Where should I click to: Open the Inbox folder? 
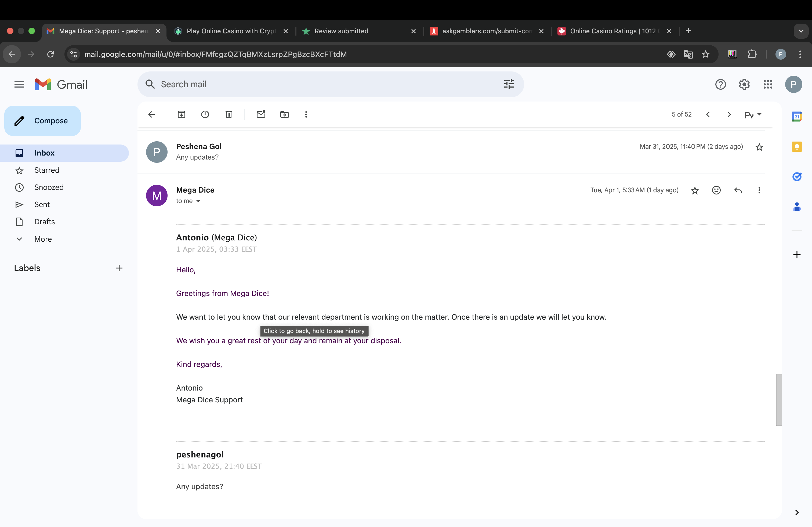(64, 153)
